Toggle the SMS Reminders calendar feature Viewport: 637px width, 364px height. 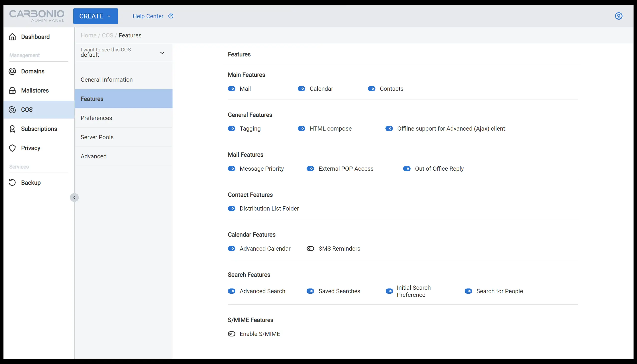[311, 249]
